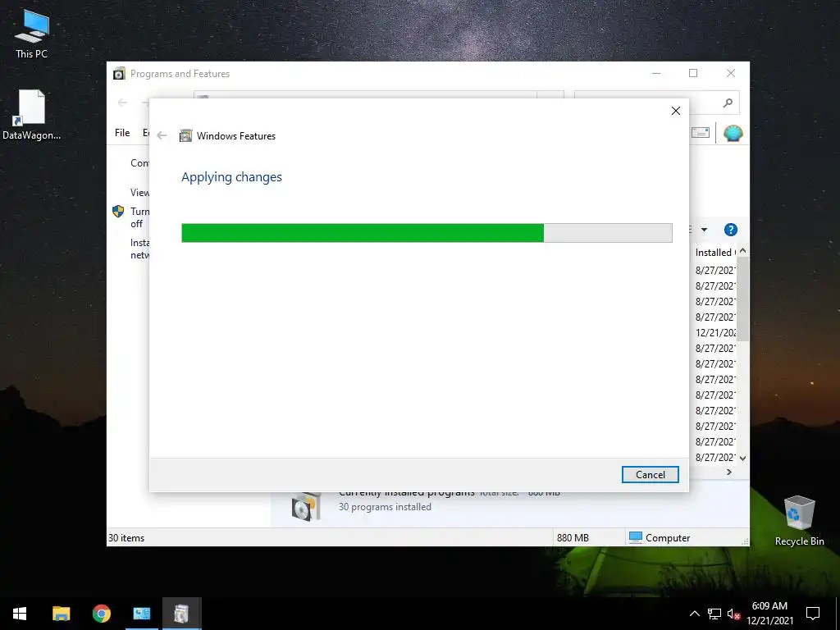Click the 880 MB status bar value
Image resolution: width=840 pixels, height=630 pixels.
click(x=573, y=538)
